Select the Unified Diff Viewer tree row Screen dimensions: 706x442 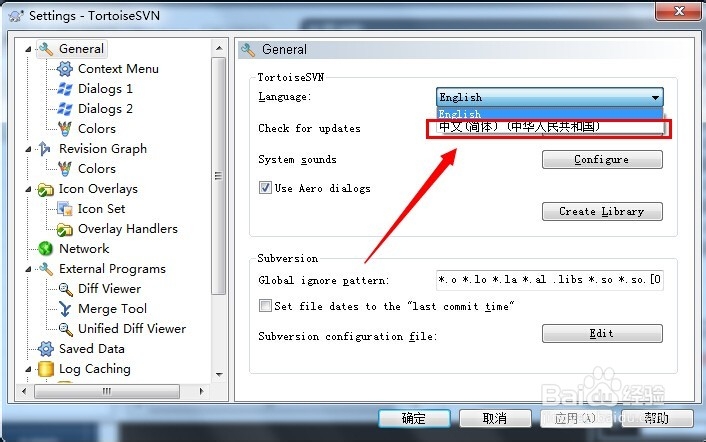pos(132,329)
